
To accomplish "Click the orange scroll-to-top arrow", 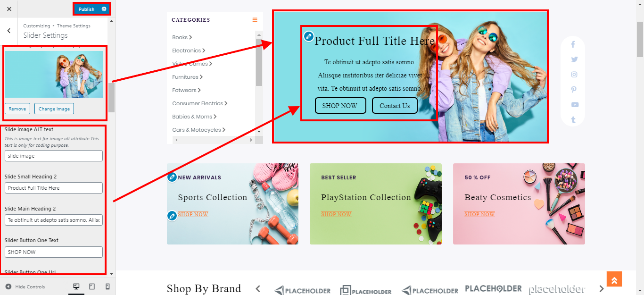I will [614, 279].
